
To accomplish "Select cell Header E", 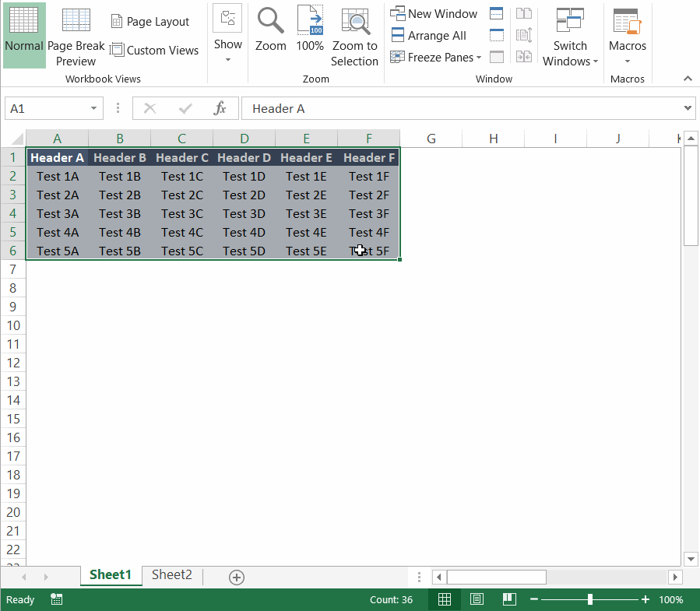I will [306, 157].
